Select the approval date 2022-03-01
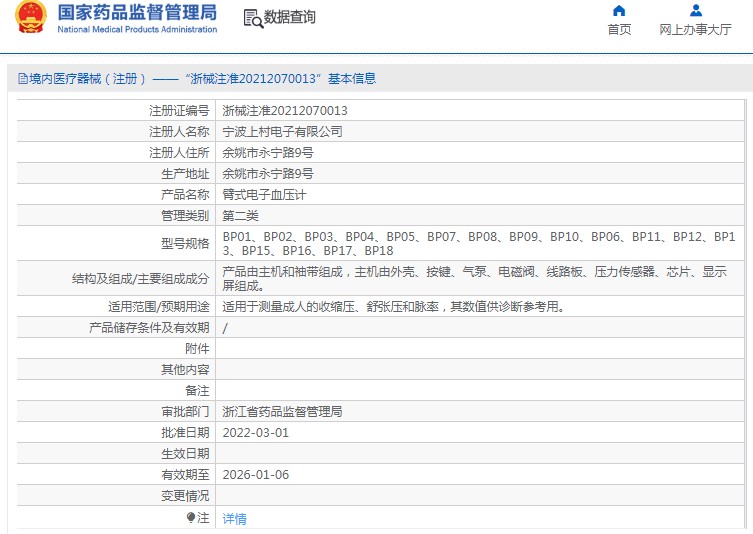 [255, 433]
